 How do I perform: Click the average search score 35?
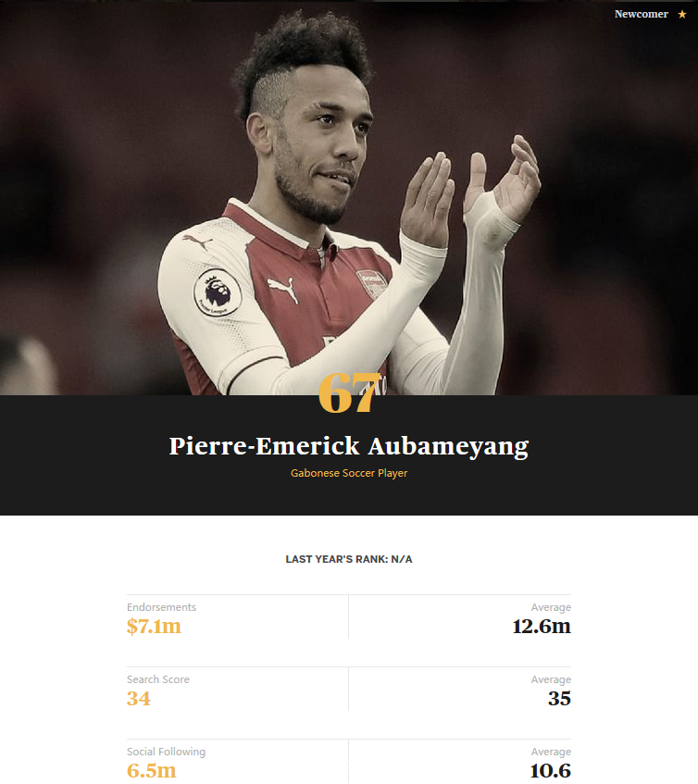click(559, 699)
